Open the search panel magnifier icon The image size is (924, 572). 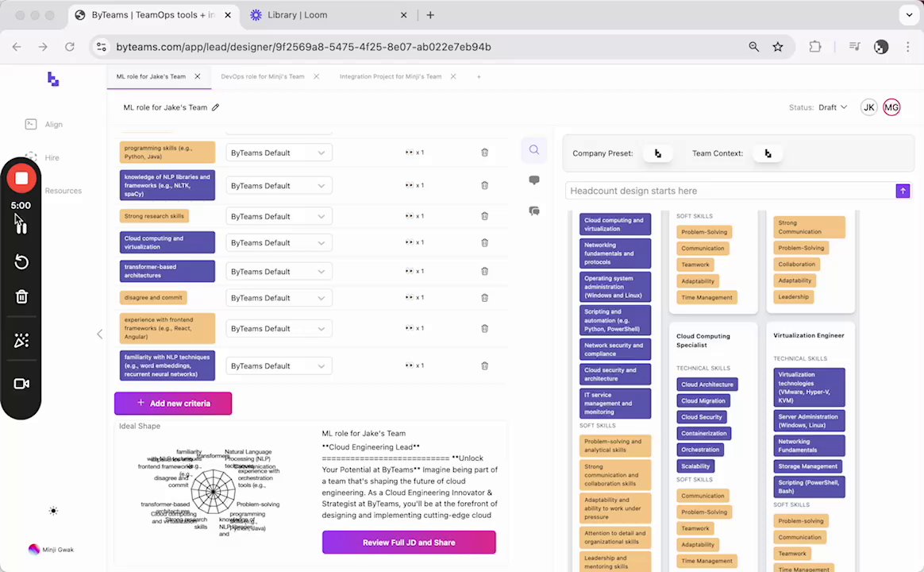tap(534, 150)
